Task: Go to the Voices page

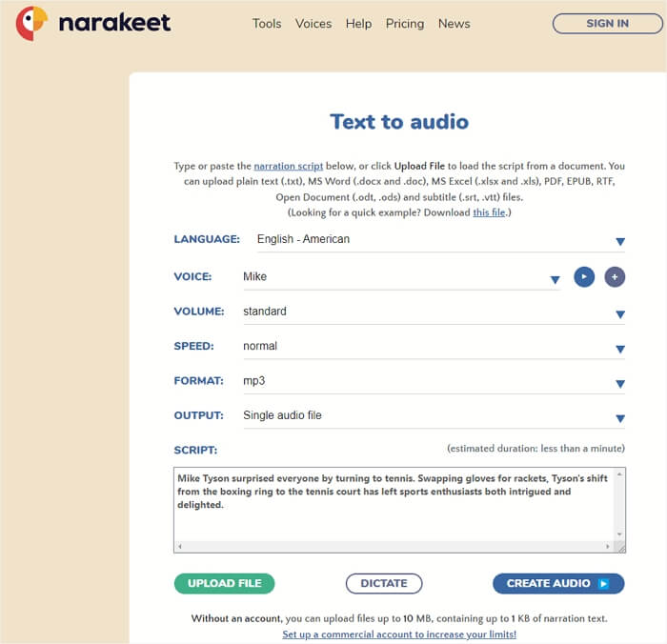Action: pos(313,24)
